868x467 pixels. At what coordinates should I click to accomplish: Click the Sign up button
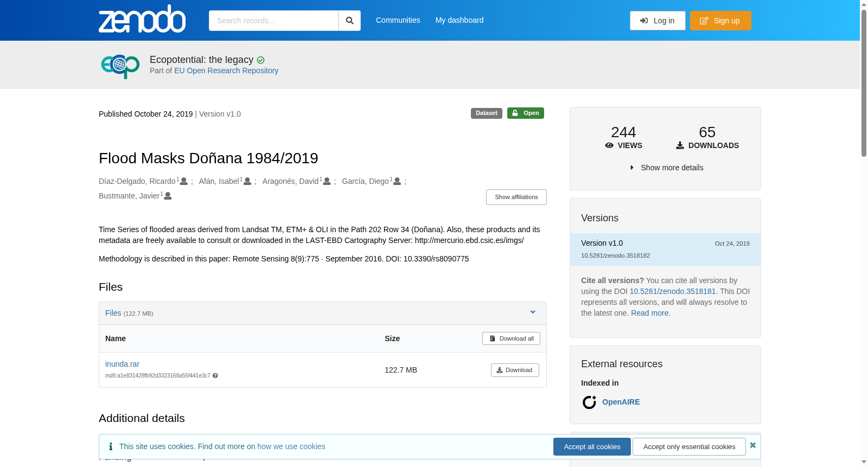720,21
